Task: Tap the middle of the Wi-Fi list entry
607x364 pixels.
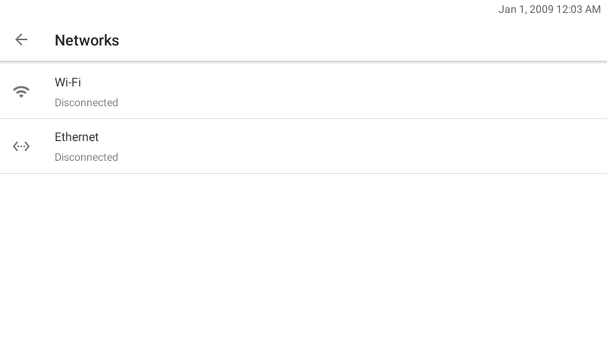Action: point(303,92)
